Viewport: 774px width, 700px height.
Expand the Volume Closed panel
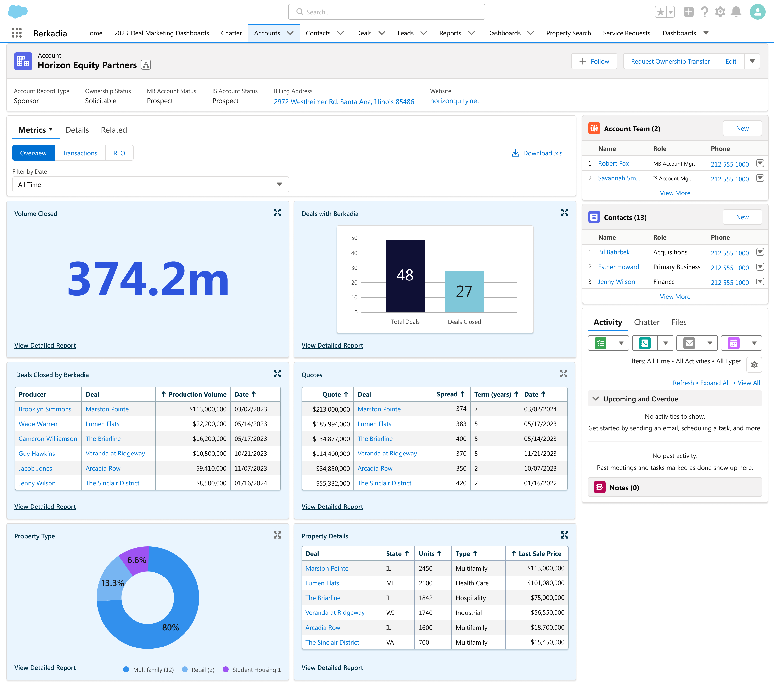(x=277, y=213)
